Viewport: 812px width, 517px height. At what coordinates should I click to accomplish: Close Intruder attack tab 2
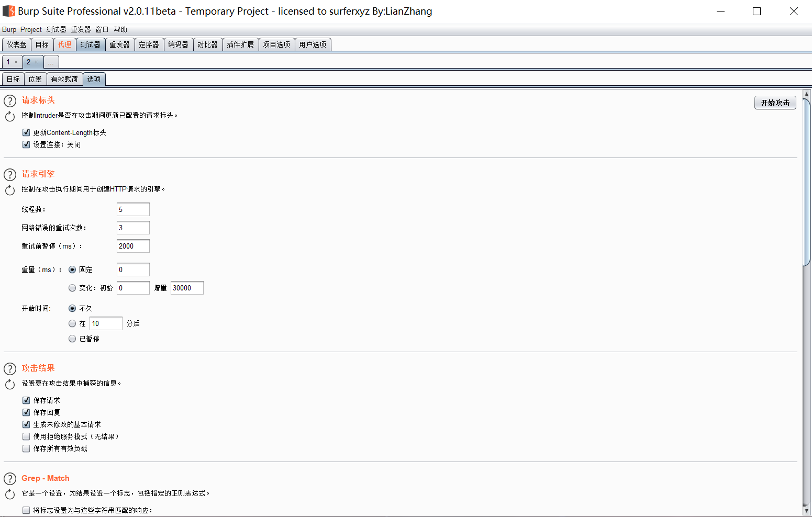[37, 62]
